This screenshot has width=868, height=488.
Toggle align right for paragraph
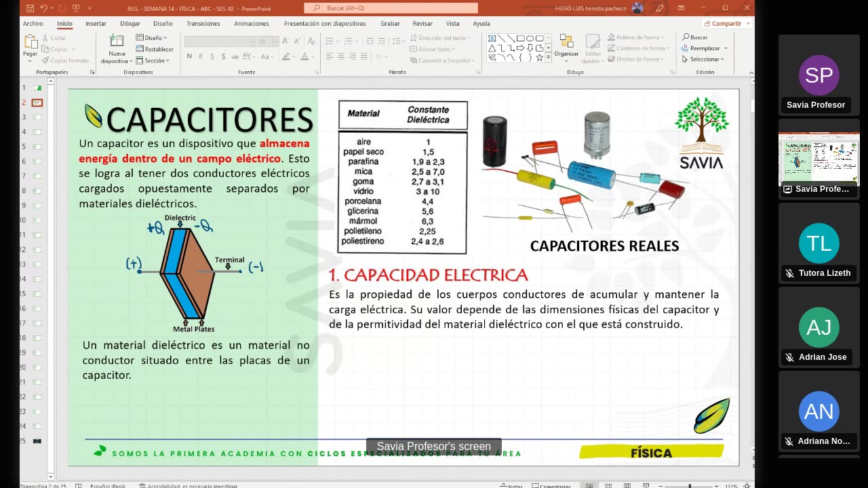point(351,57)
